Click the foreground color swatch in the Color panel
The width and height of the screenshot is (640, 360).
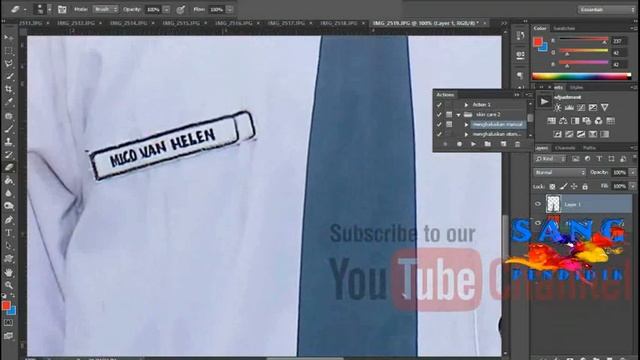tap(538, 42)
